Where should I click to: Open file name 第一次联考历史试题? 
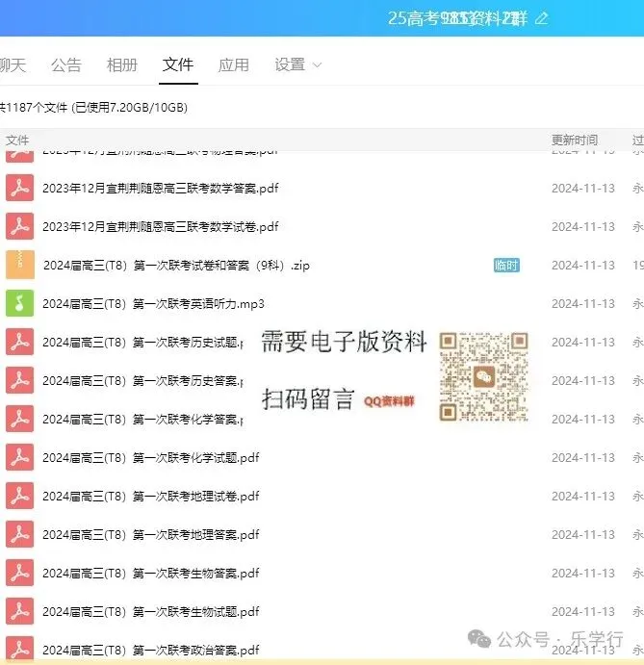(x=142, y=343)
